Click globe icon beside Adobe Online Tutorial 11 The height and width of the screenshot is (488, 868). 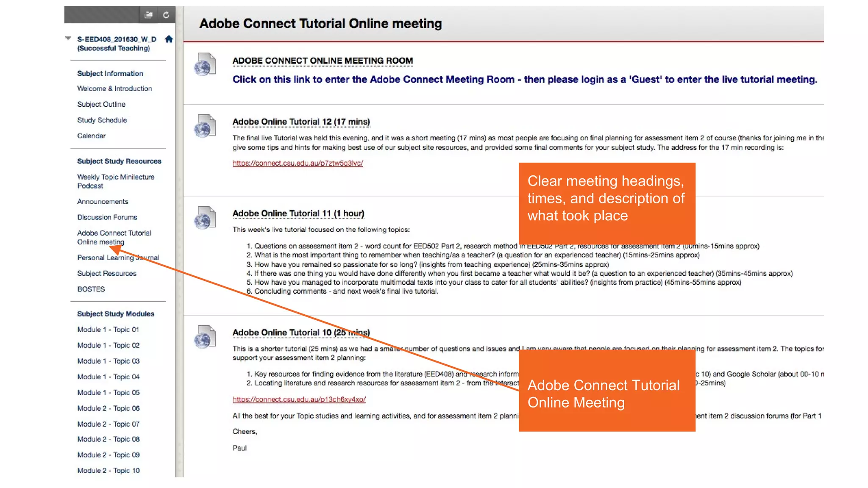tap(205, 217)
